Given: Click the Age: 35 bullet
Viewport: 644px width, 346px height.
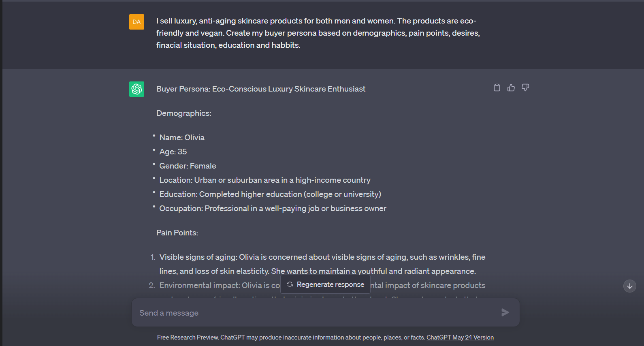Looking at the screenshot, I should click(x=173, y=152).
